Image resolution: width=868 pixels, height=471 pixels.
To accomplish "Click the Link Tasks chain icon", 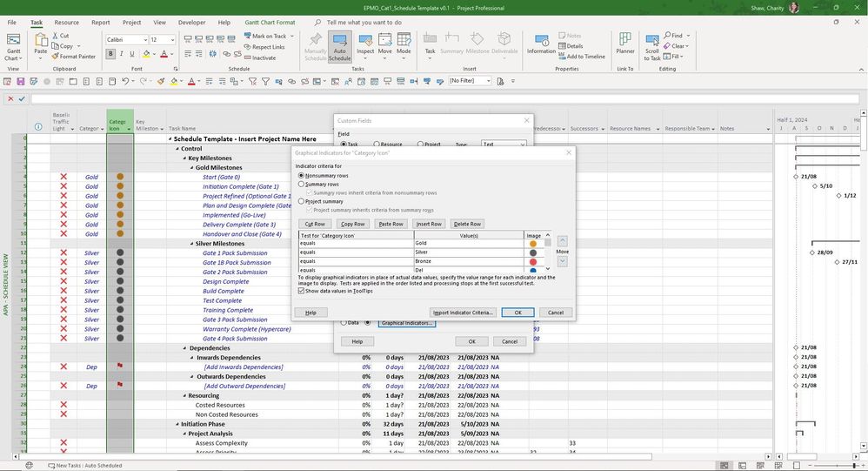I will (227, 54).
